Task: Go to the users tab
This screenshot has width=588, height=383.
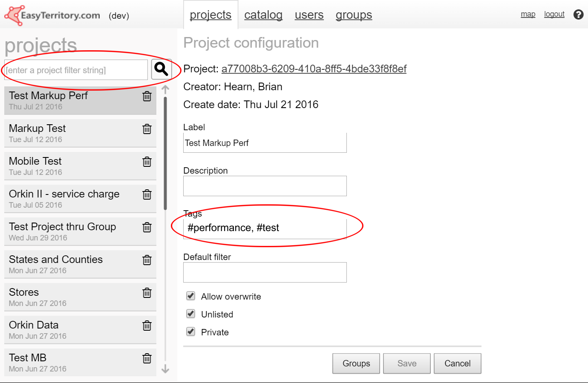Action: click(x=309, y=15)
